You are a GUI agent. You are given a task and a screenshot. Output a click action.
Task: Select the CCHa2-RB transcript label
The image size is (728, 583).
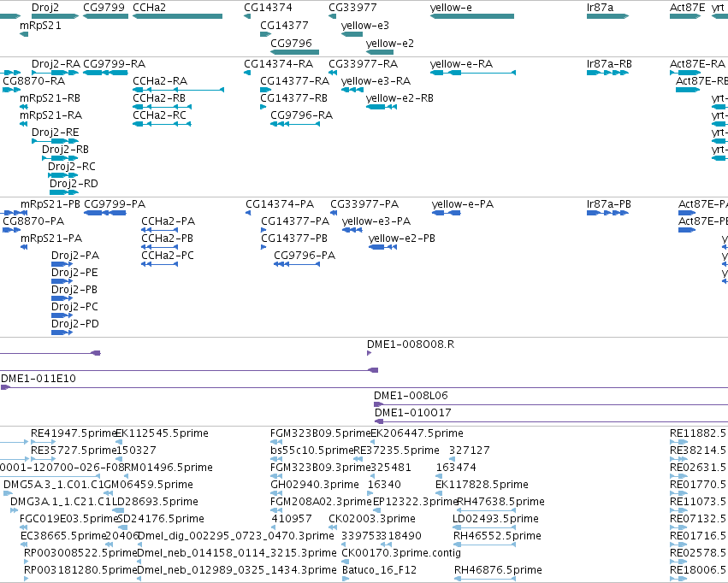pos(159,97)
